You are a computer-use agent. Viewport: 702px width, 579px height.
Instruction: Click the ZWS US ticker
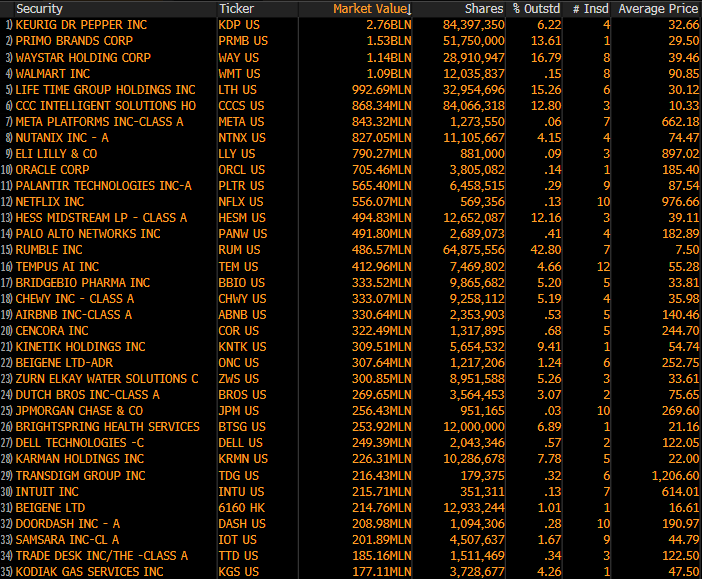[239, 379]
